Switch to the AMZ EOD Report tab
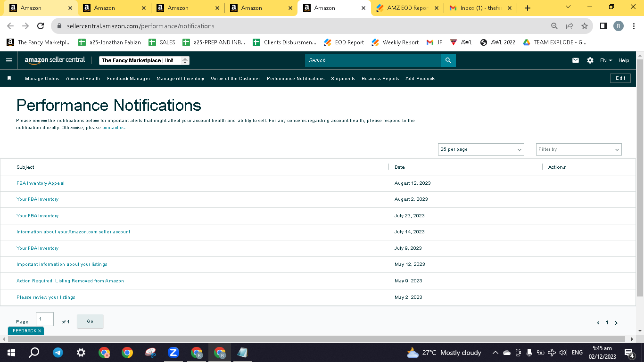 click(407, 8)
